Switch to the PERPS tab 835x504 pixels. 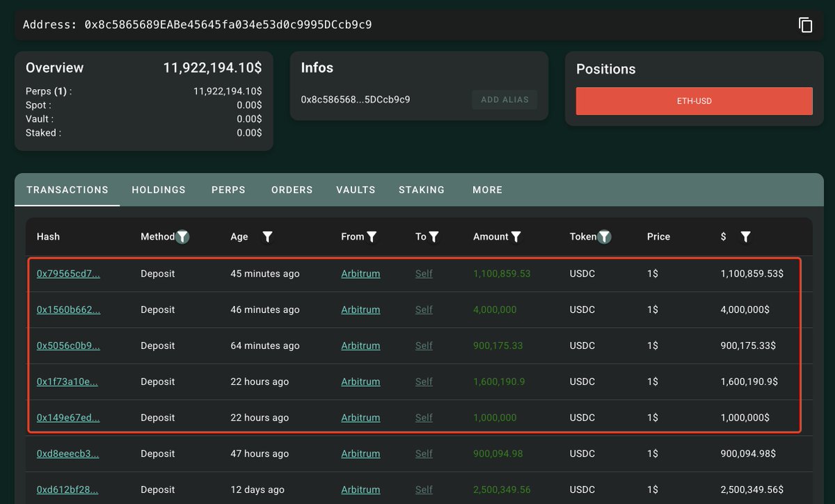[228, 190]
